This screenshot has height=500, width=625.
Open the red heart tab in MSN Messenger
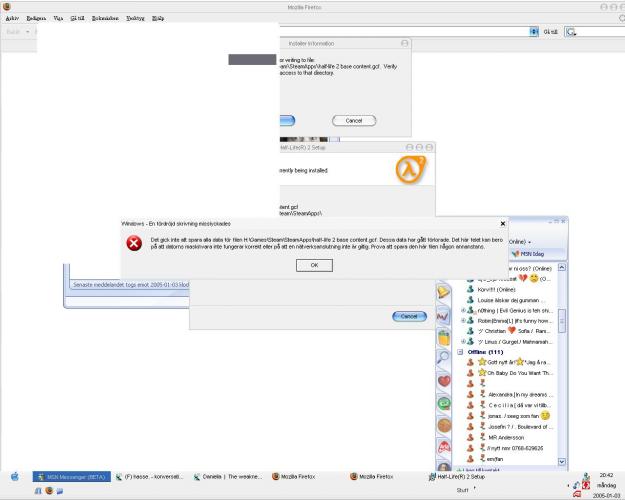444,381
